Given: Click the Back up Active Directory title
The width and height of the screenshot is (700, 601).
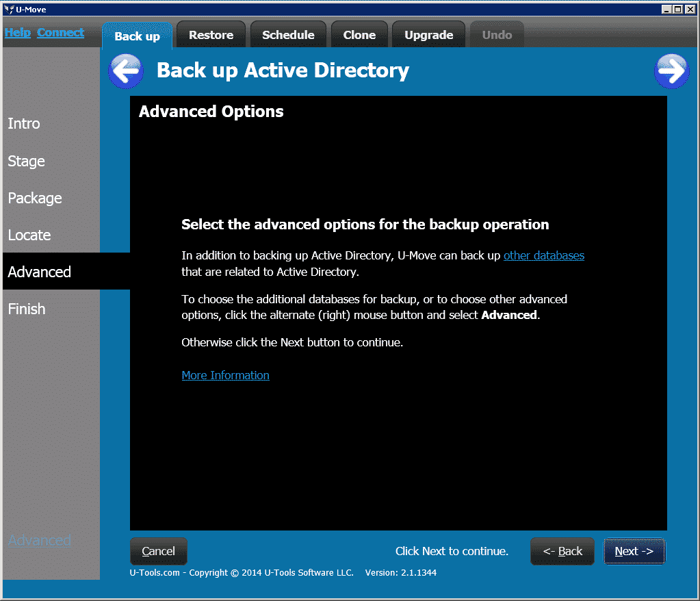Looking at the screenshot, I should coord(283,71).
